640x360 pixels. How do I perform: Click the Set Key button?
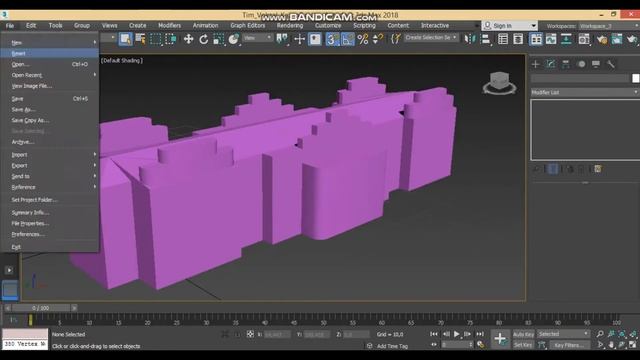(x=523, y=345)
